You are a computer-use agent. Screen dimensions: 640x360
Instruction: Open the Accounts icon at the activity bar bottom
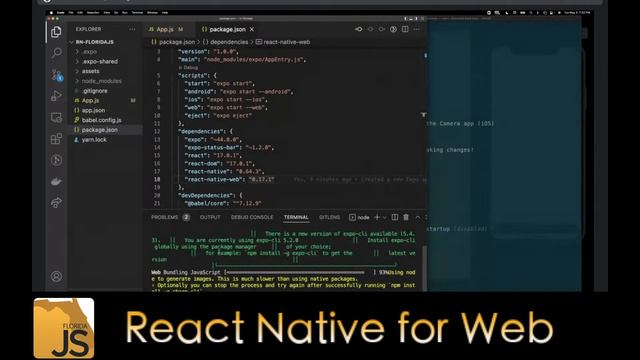pyautogui.click(x=56, y=276)
